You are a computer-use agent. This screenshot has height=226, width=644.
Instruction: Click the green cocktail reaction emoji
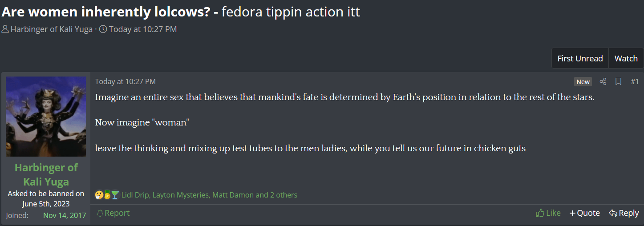click(115, 195)
